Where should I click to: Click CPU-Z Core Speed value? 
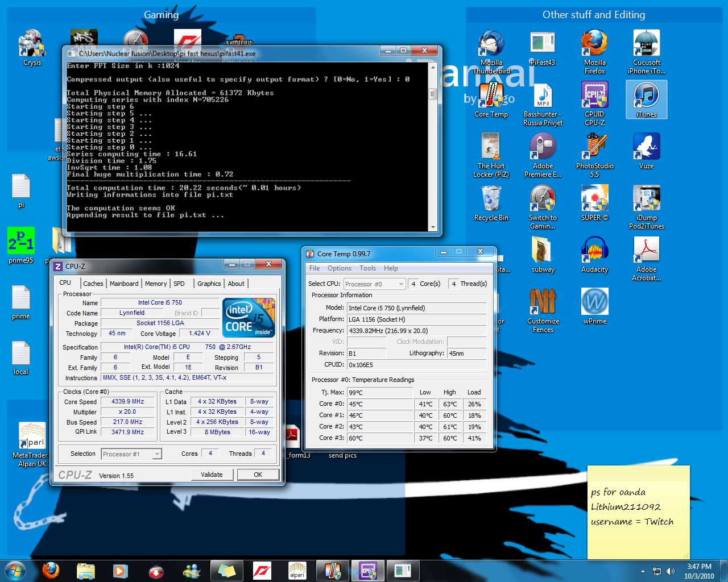tap(127, 401)
